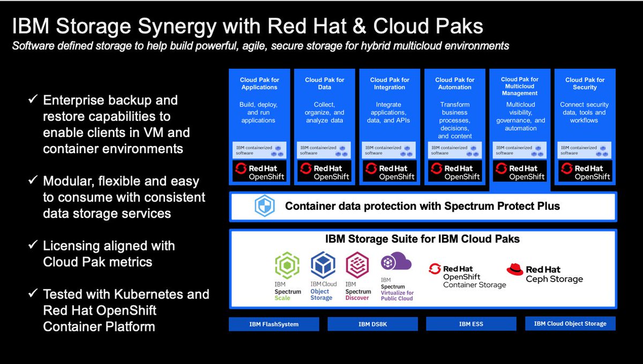Screen dimensions: 643x364
Task: Click the IBM Cloud Object Storage cube icon
Action: [x=323, y=266]
